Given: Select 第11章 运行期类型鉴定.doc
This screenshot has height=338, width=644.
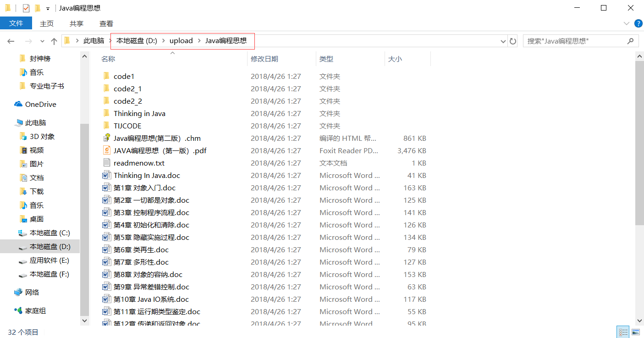Looking at the screenshot, I should [x=157, y=311].
